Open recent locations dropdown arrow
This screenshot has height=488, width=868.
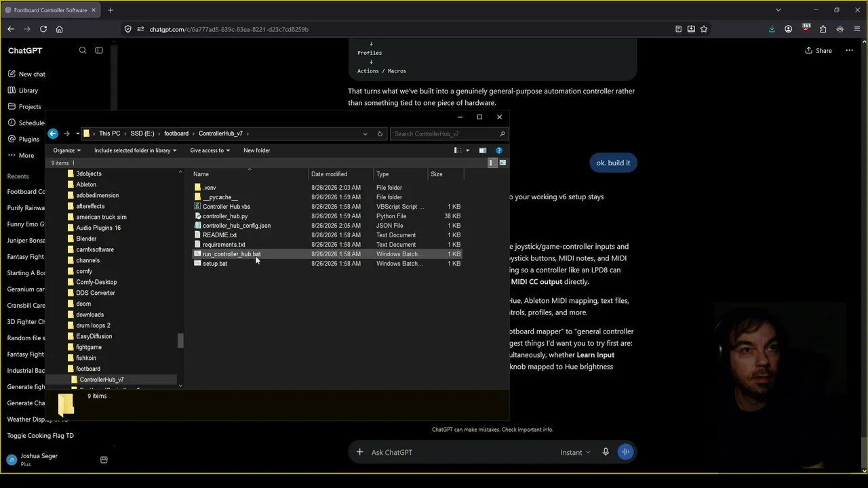77,134
